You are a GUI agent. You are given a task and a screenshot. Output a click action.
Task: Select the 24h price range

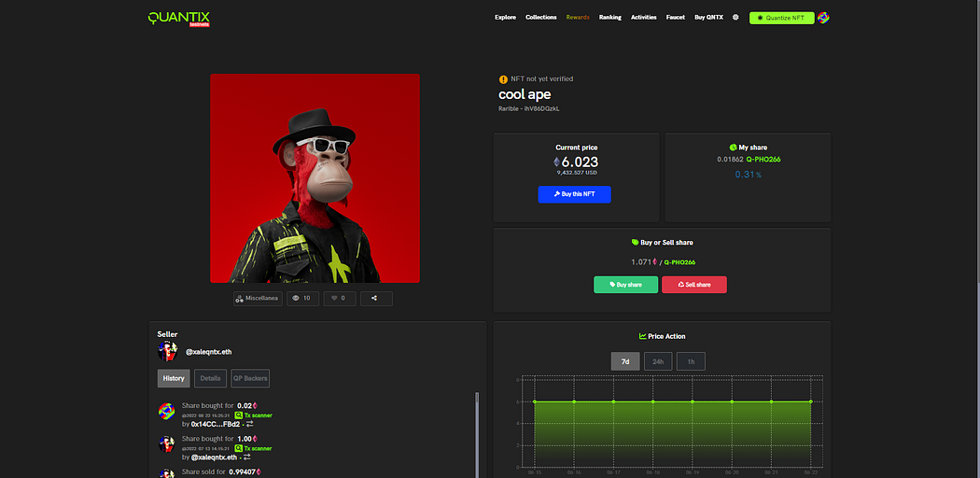[x=658, y=361]
